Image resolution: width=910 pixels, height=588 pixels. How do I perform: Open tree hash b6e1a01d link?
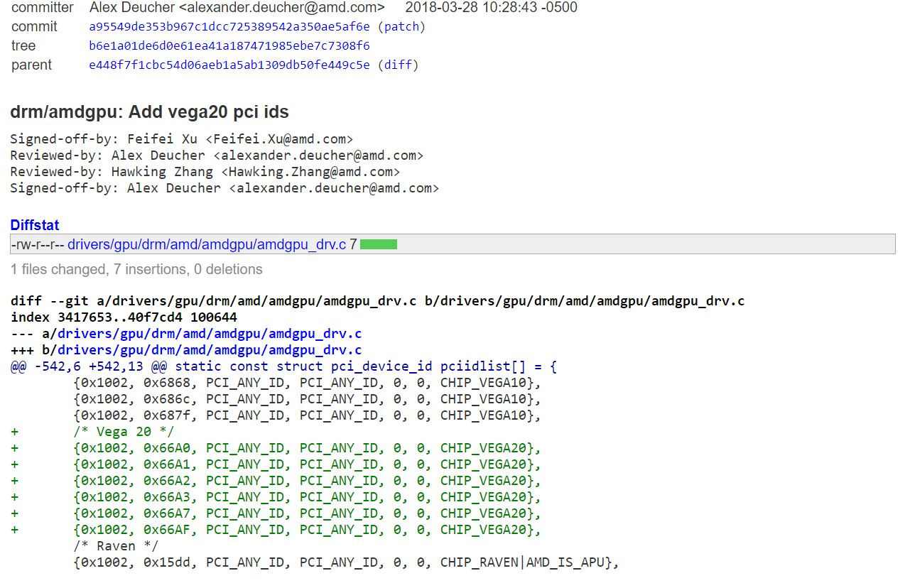coord(229,46)
